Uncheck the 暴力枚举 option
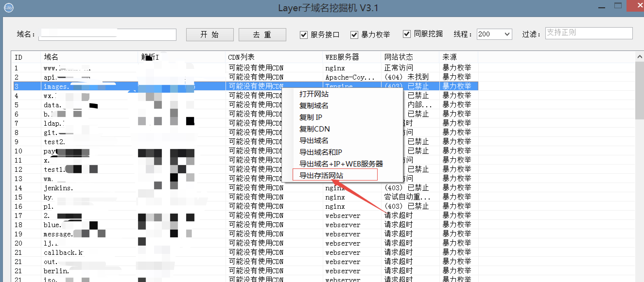Viewport: 644px width, 282px height. point(354,35)
